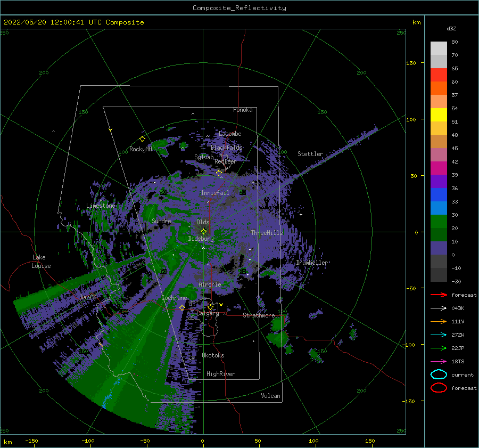
Task: Click the yellow 51 dBZ color swatch
Action: click(x=439, y=115)
